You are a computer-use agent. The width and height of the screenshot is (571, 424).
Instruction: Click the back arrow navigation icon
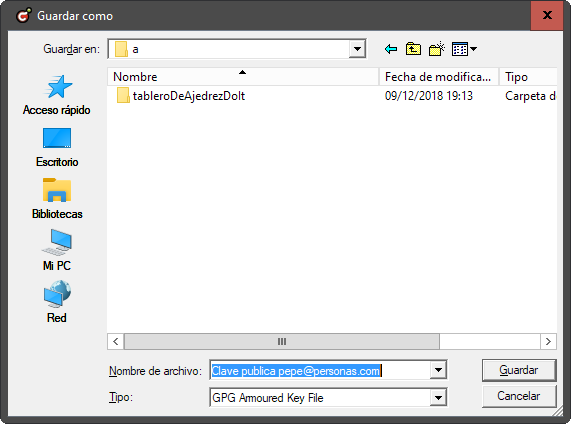click(391, 49)
